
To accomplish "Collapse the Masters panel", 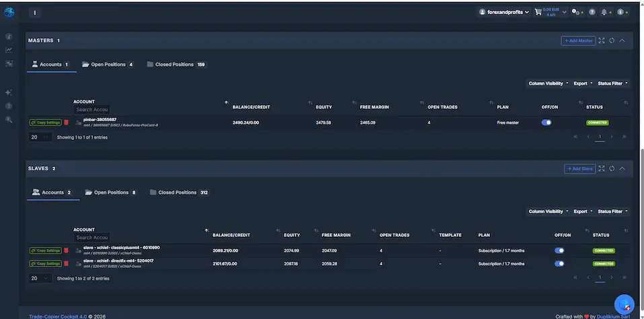I will [622, 40].
